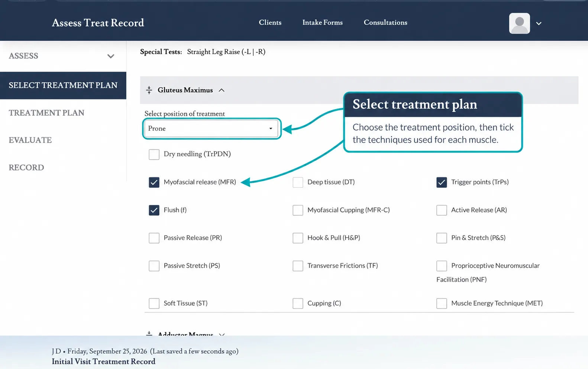Image resolution: width=588 pixels, height=369 pixels.
Task: Click the drag handle icon beside Gluteus Maximus
Action: [149, 90]
